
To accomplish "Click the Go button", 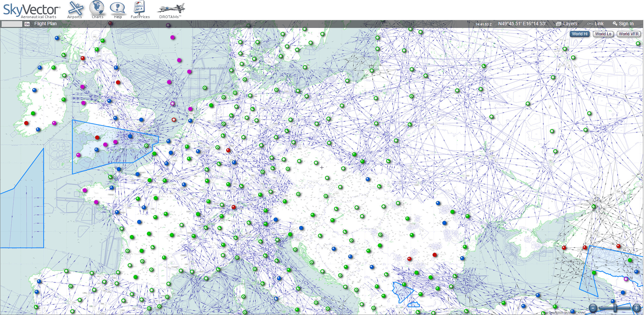I will coord(27,24).
